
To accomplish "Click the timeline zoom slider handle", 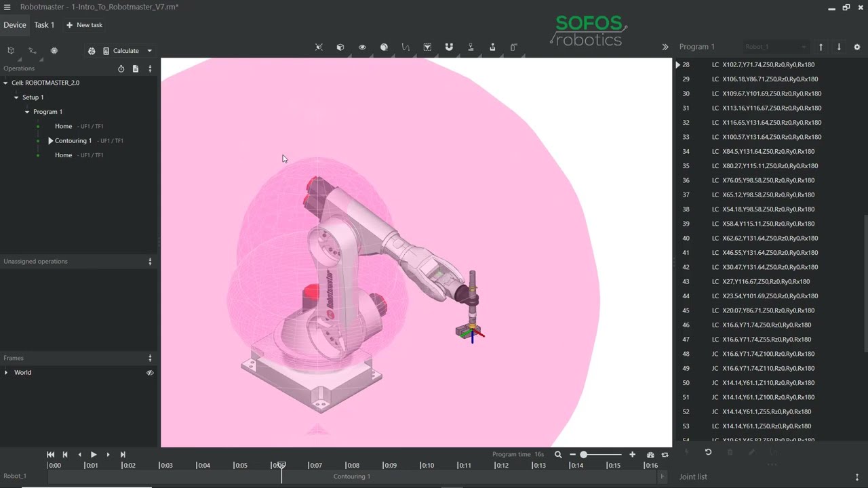I will (x=583, y=455).
